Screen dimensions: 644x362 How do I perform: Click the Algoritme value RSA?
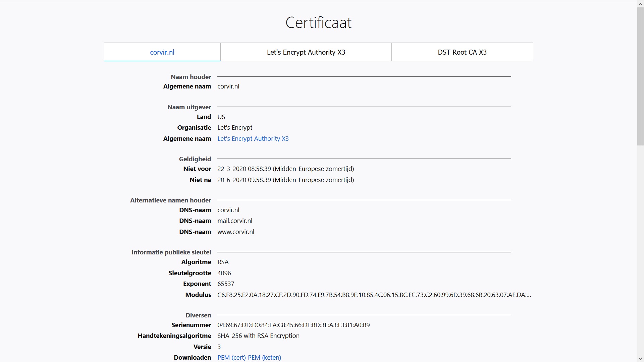223,262
